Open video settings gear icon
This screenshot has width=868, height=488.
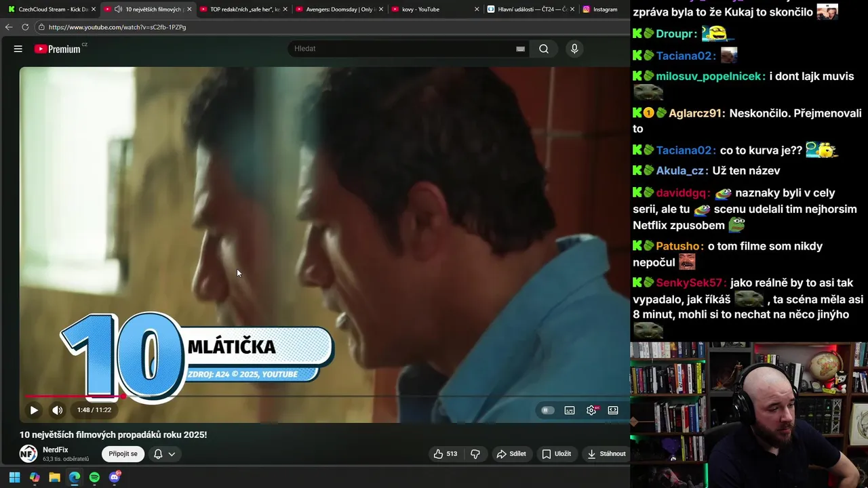click(591, 410)
